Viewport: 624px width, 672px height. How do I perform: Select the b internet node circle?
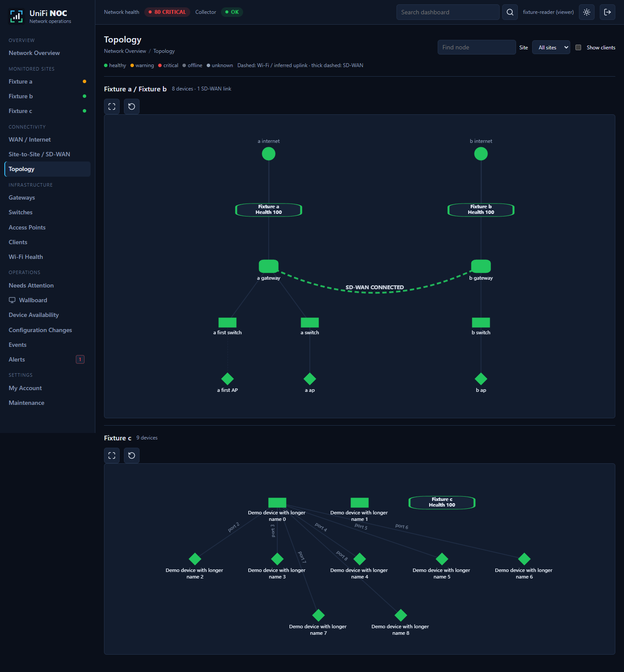(x=481, y=154)
